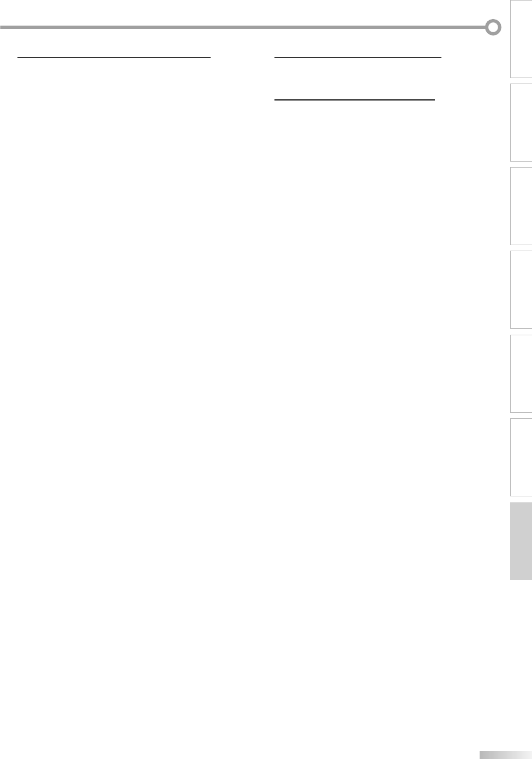Open the white tab directly above gray tab

521,457
